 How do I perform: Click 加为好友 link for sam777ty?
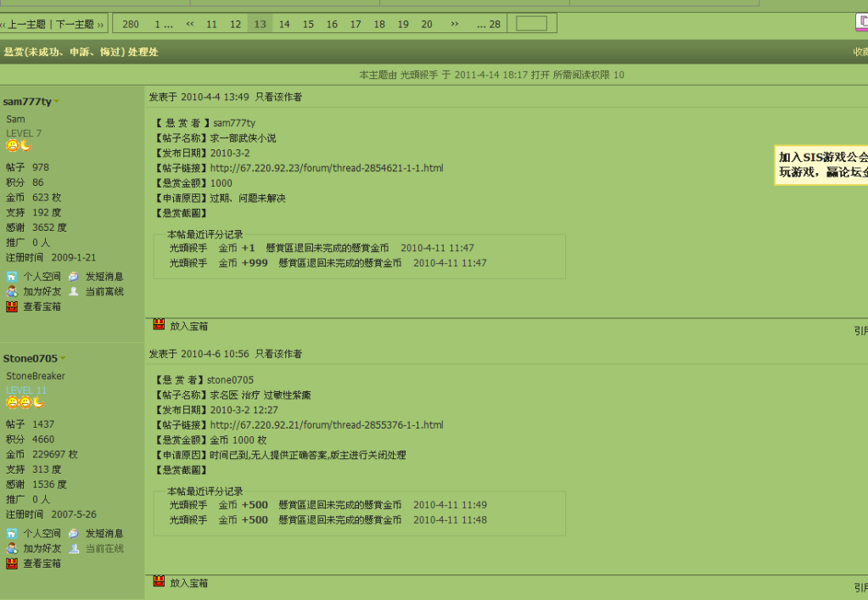tap(42, 291)
